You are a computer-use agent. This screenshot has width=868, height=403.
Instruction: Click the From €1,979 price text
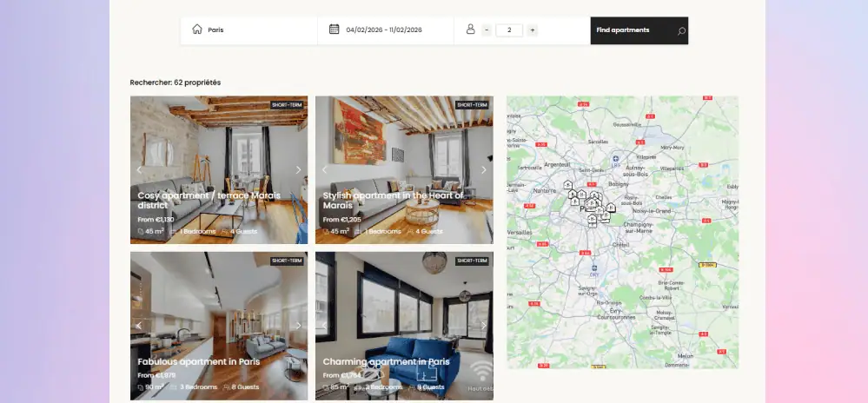click(156, 375)
